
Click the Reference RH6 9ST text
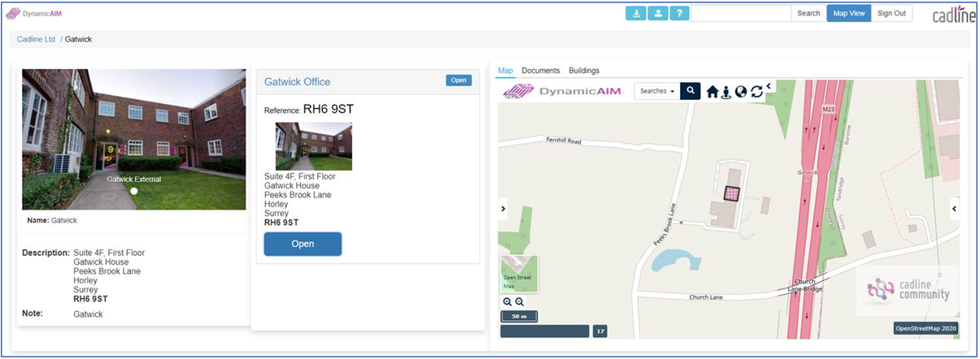point(309,110)
